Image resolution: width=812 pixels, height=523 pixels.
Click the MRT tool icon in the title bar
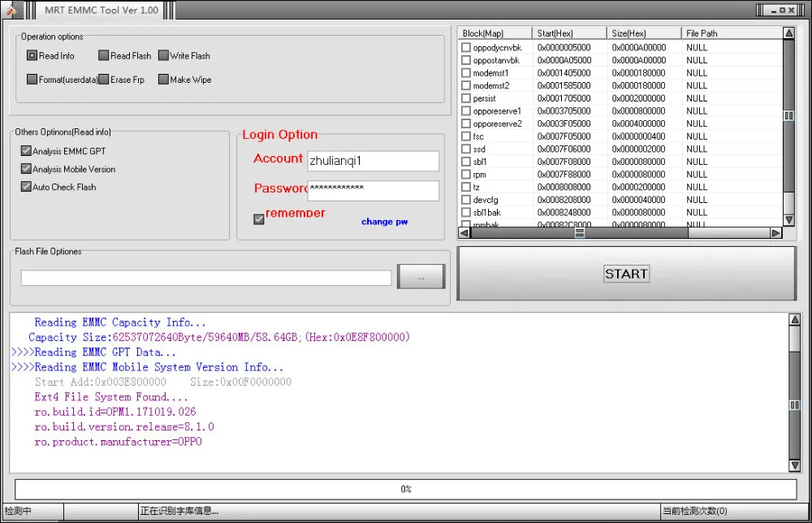[x=11, y=10]
